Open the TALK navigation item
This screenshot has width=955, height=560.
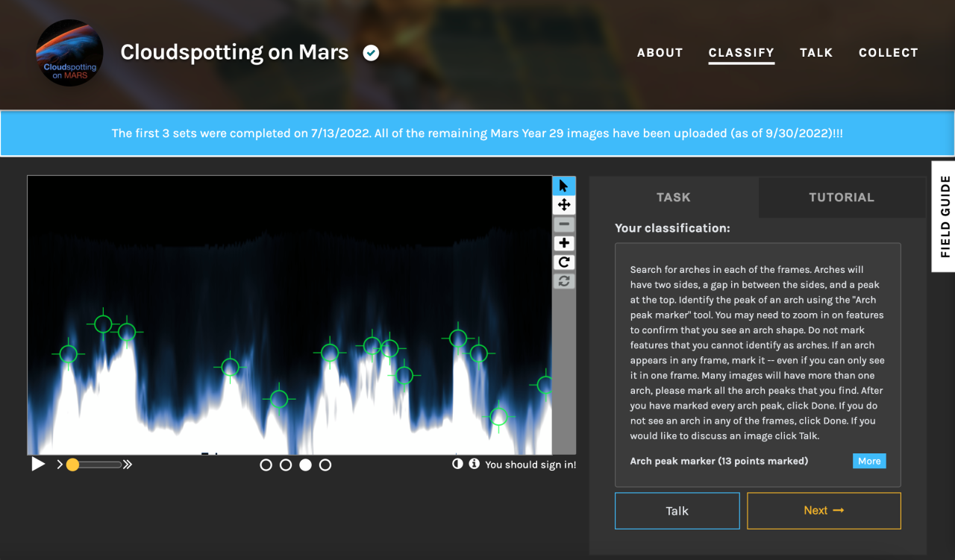point(816,53)
